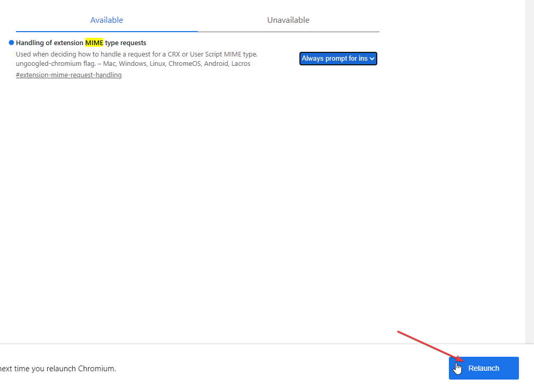Click the 'next time you relaunch Chromium' notice
The width and height of the screenshot is (534, 392).
coord(58,369)
